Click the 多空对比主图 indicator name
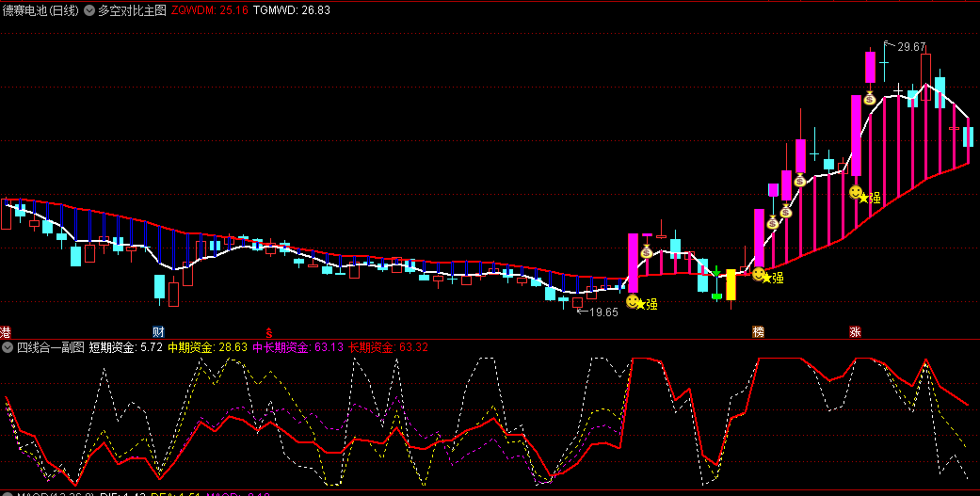Image resolution: width=980 pixels, height=496 pixels. [x=132, y=10]
